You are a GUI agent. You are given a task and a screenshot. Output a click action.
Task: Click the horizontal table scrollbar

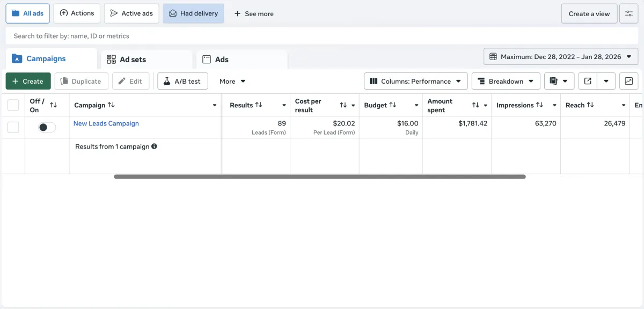[x=319, y=176]
